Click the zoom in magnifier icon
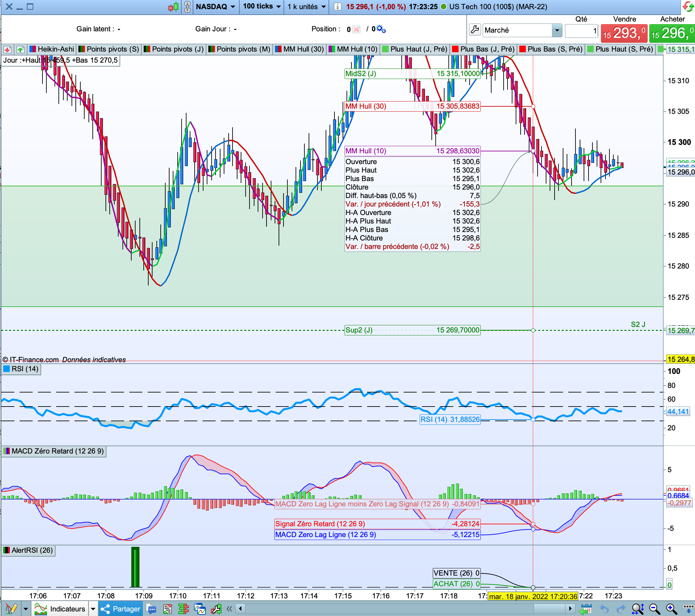 coord(671,609)
